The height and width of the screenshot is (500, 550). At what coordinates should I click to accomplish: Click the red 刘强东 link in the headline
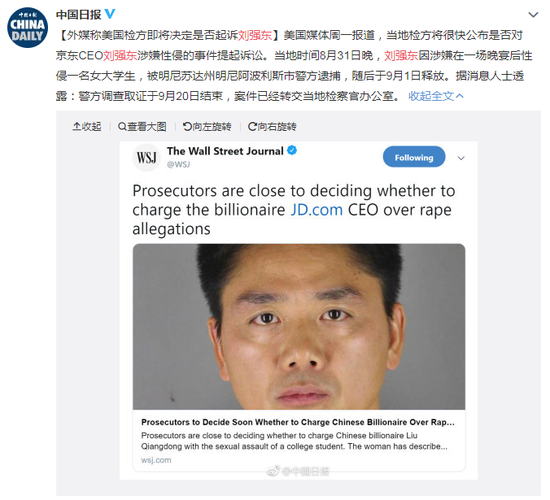(x=255, y=35)
